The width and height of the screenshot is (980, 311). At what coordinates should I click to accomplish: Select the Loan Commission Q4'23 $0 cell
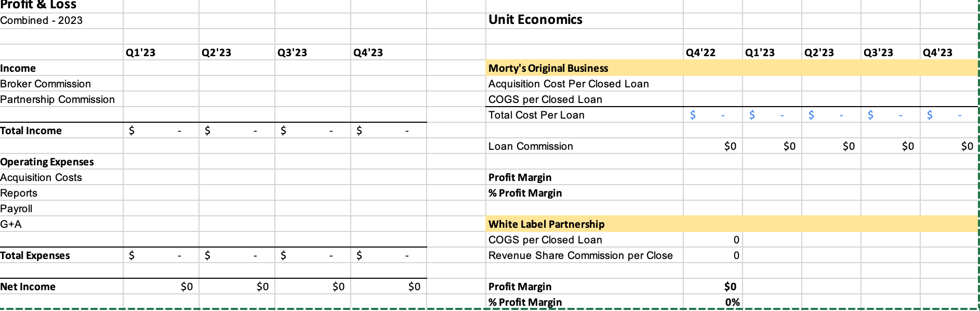(x=949, y=146)
